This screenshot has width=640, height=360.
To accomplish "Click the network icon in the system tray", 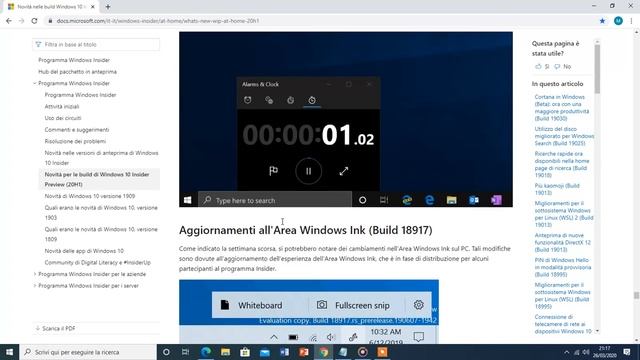I will (576, 352).
